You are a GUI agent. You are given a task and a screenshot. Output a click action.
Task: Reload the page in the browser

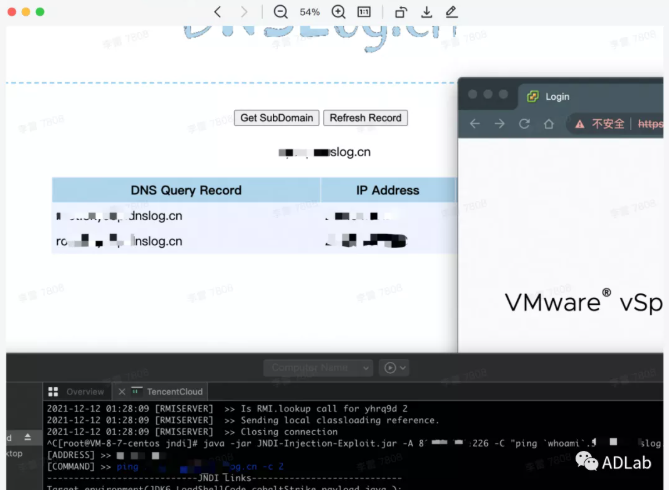524,124
